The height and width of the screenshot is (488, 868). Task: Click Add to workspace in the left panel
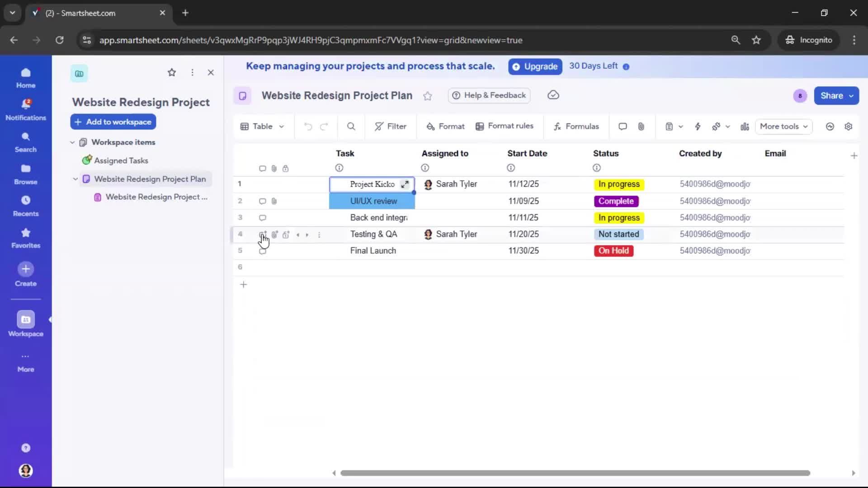coord(113,122)
